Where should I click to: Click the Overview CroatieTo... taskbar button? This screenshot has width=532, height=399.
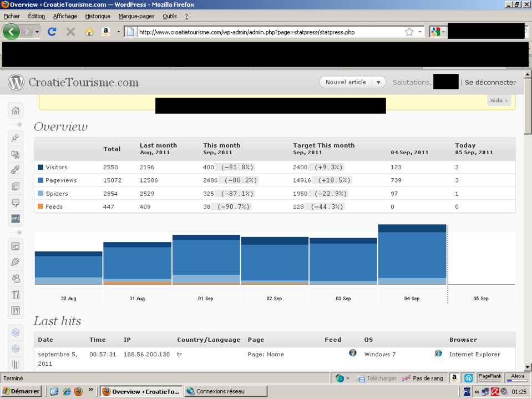click(141, 392)
